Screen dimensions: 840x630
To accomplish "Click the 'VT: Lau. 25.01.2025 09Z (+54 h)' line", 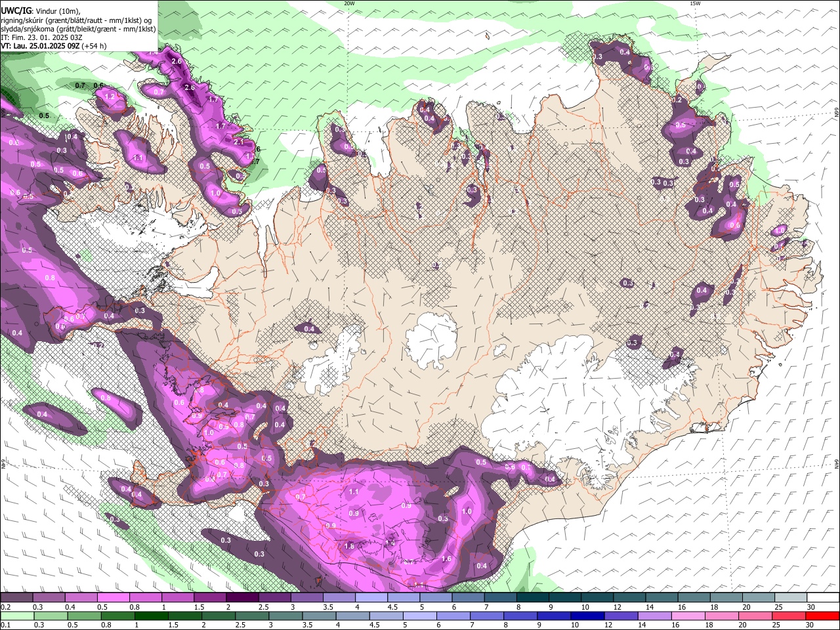I will click(x=54, y=46).
